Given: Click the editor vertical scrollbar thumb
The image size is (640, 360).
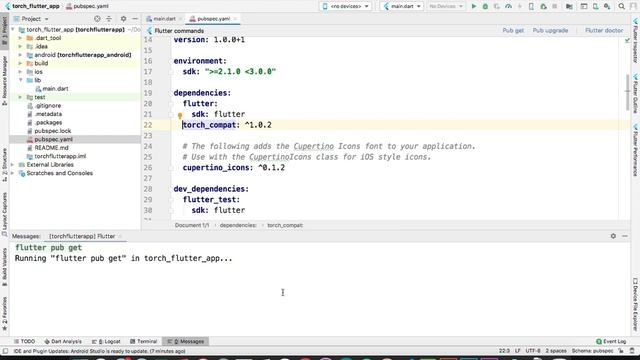Looking at the screenshot, I should point(627,93).
